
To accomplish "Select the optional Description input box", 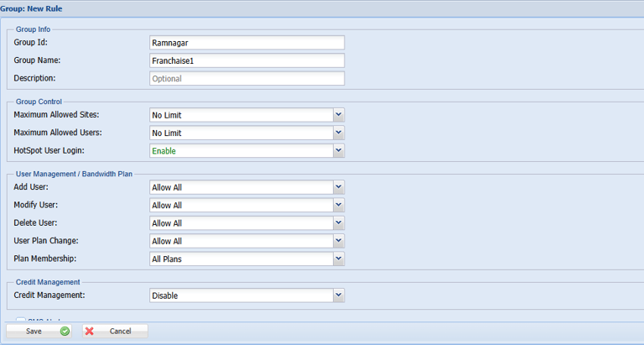I will (247, 79).
